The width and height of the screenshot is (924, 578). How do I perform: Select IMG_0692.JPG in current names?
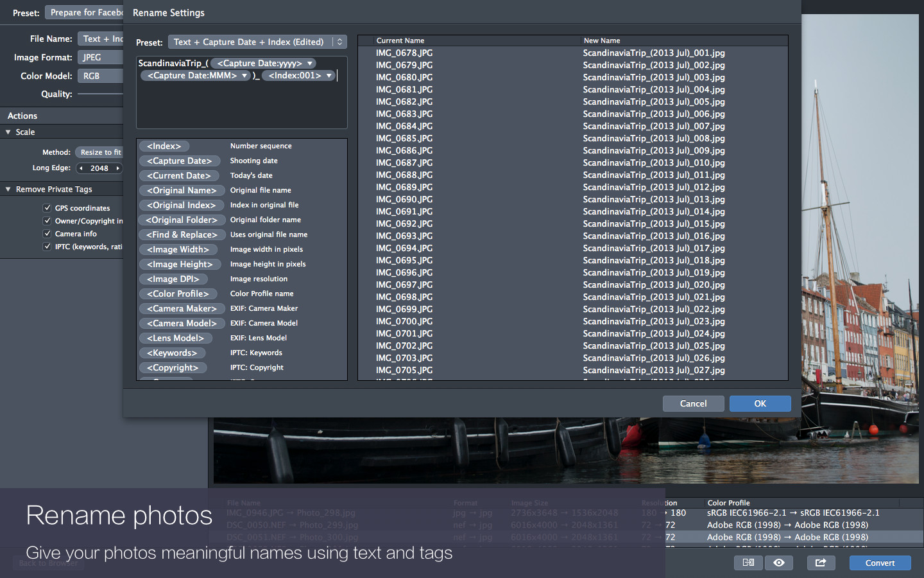[404, 224]
